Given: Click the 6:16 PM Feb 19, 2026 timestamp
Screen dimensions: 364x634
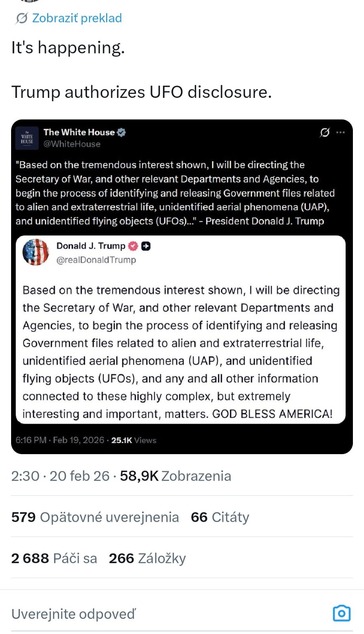Looking at the screenshot, I should [60, 440].
